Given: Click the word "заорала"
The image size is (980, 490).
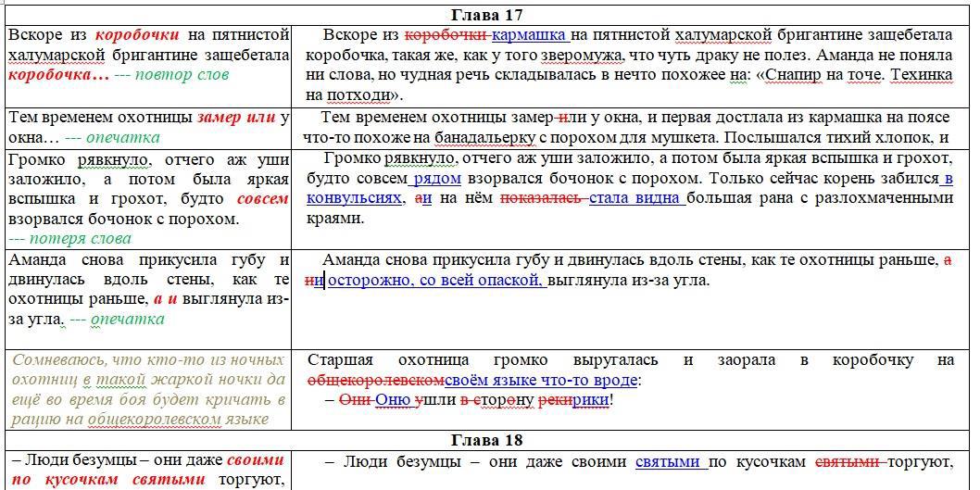Looking at the screenshot, I should (745, 360).
